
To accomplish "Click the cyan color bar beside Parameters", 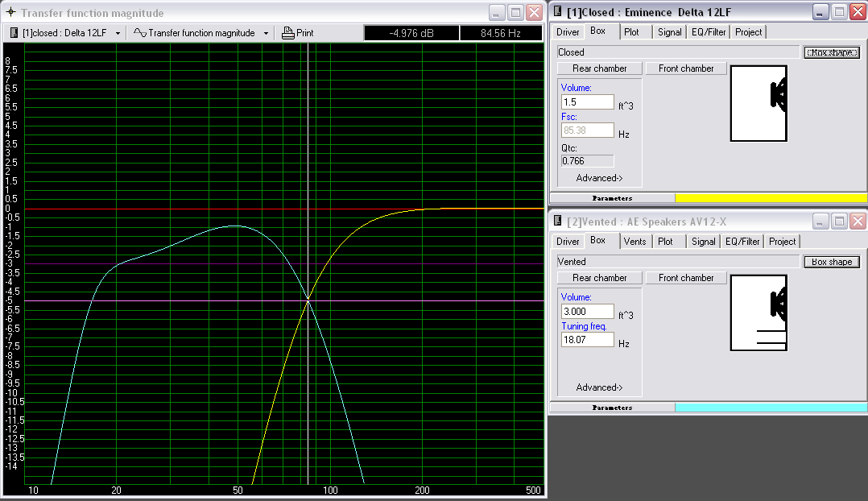I will [771, 408].
